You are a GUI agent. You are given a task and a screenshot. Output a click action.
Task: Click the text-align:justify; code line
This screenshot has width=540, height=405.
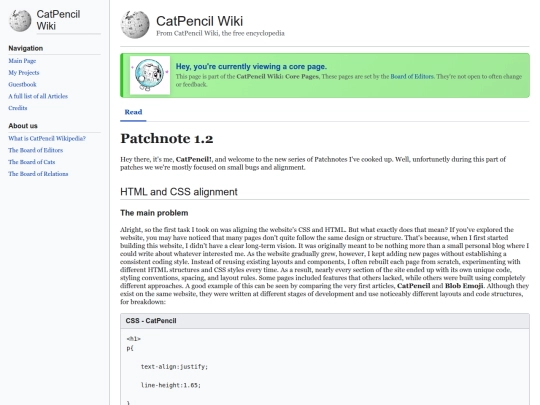coord(174,367)
